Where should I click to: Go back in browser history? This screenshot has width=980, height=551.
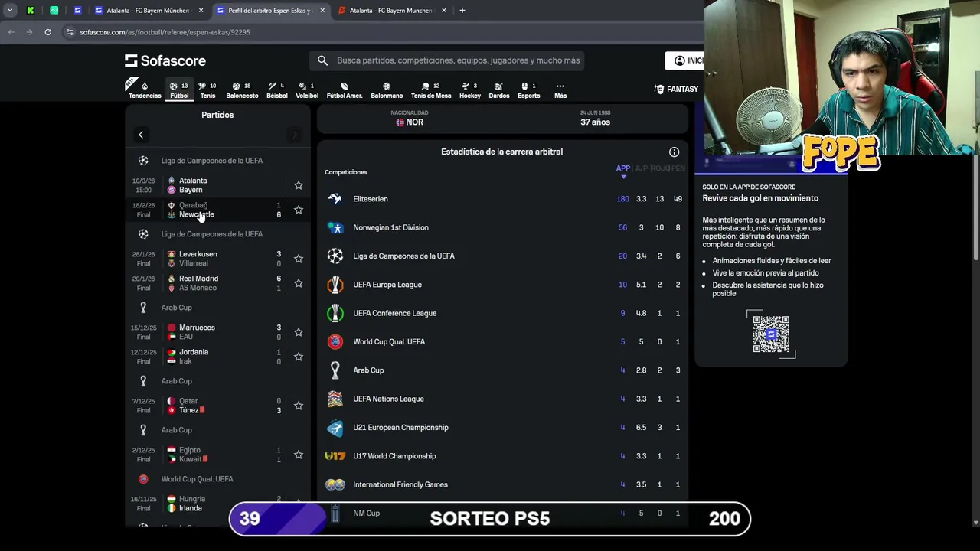11,32
